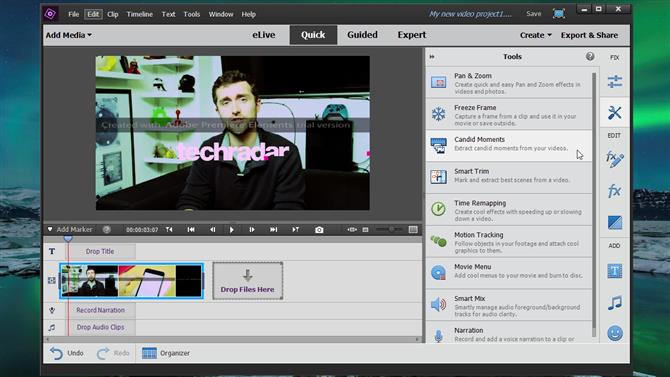The height and width of the screenshot is (377, 670).
Task: Open the Applied Effects fx pencil icon
Action: tap(614, 159)
